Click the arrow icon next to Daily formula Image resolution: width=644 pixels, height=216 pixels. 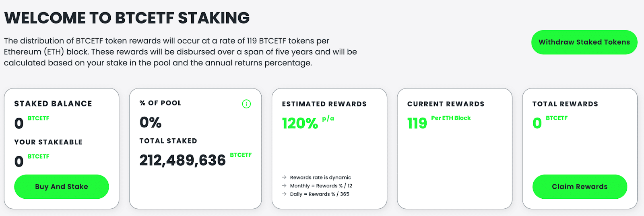284,194
